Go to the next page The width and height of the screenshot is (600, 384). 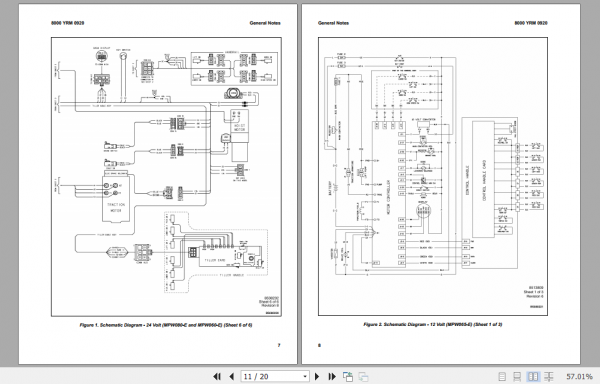(317, 377)
